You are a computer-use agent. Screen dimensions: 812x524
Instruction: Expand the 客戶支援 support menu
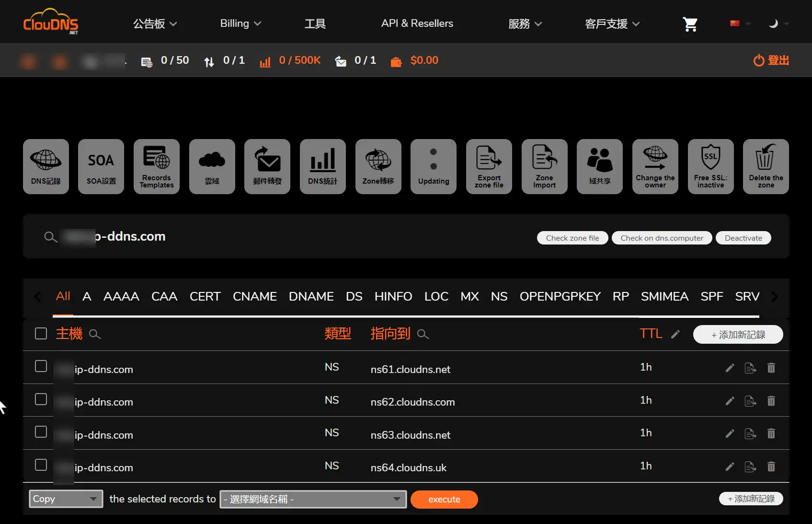point(612,23)
